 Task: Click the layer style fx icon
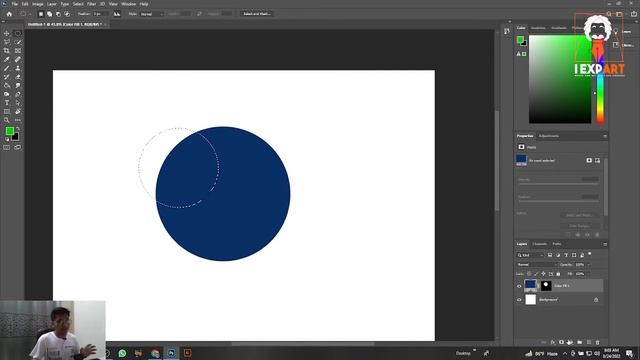(552, 342)
